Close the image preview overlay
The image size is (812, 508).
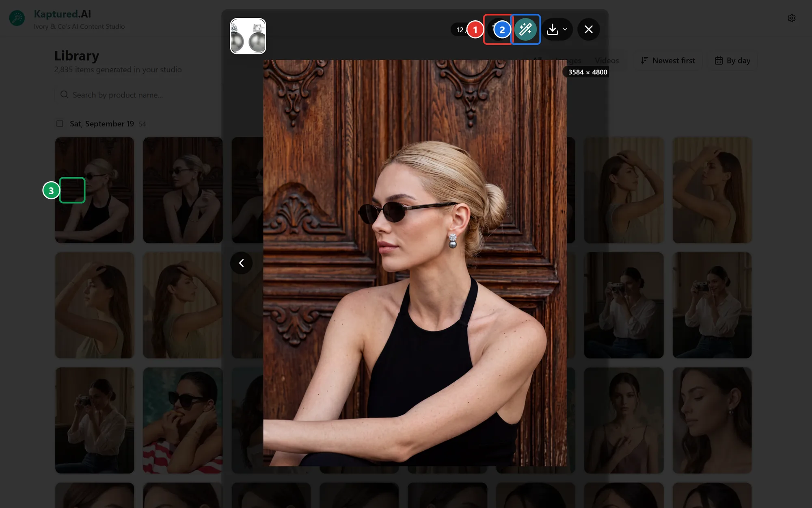[588, 29]
